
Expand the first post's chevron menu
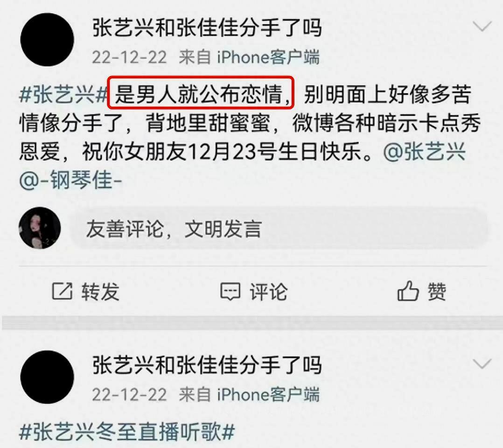[482, 26]
